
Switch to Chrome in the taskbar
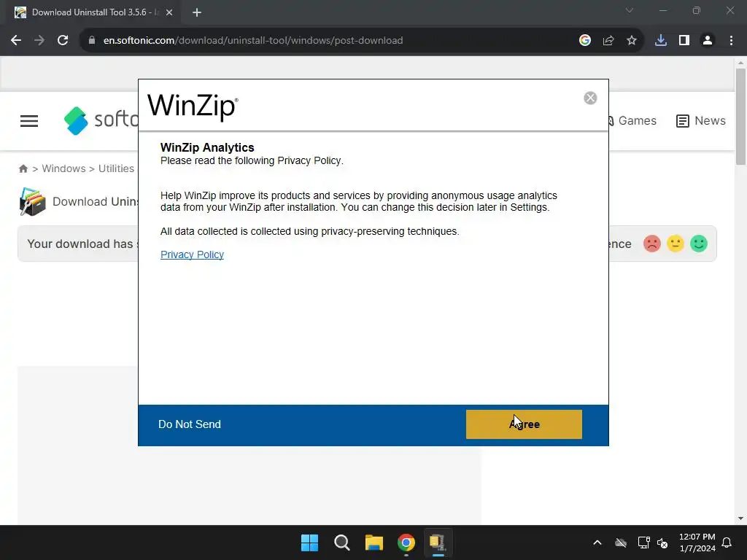(x=406, y=542)
